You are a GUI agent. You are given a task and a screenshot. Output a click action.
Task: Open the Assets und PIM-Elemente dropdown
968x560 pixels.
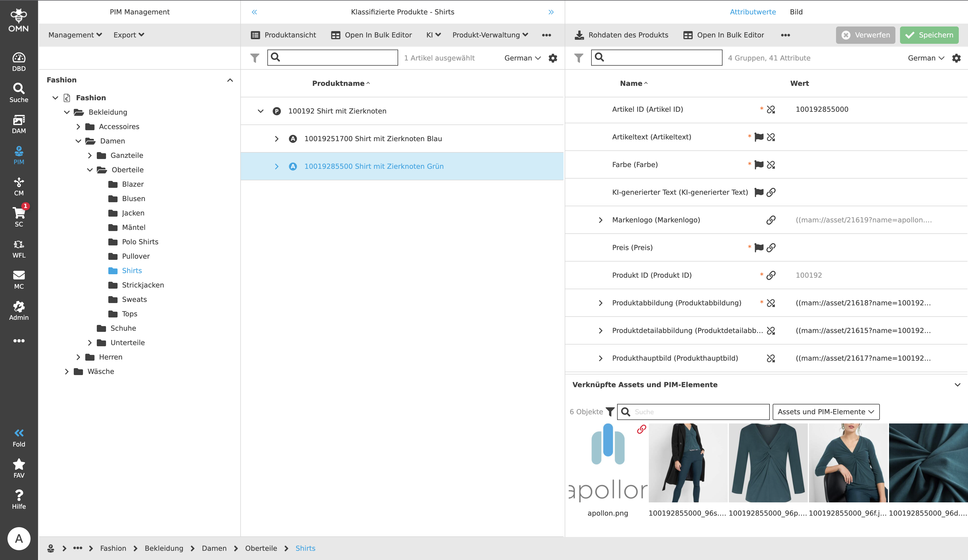(x=825, y=411)
